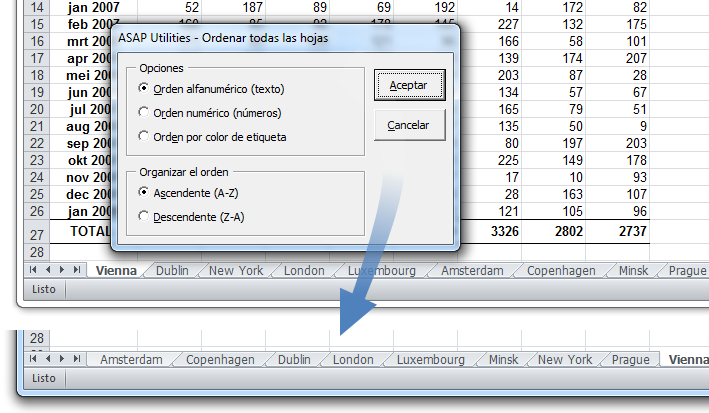Click cell 225 in row 23
The height and width of the screenshot is (413, 709).
[x=490, y=160]
